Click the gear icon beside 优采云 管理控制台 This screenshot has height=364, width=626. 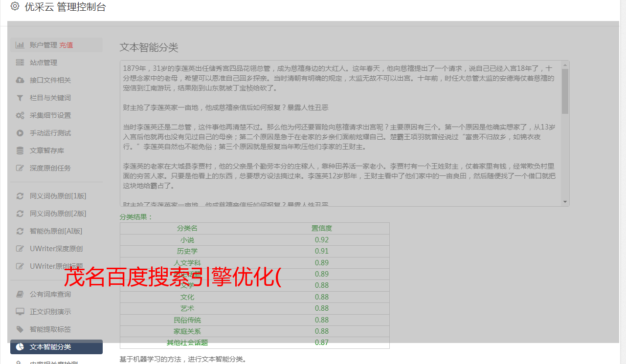pos(15,7)
